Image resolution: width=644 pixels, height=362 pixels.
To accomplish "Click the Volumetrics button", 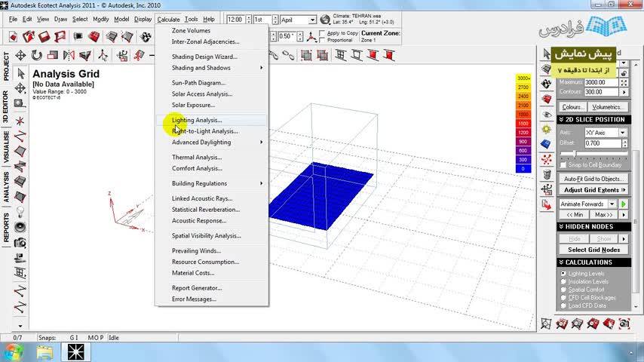I will 608,107.
